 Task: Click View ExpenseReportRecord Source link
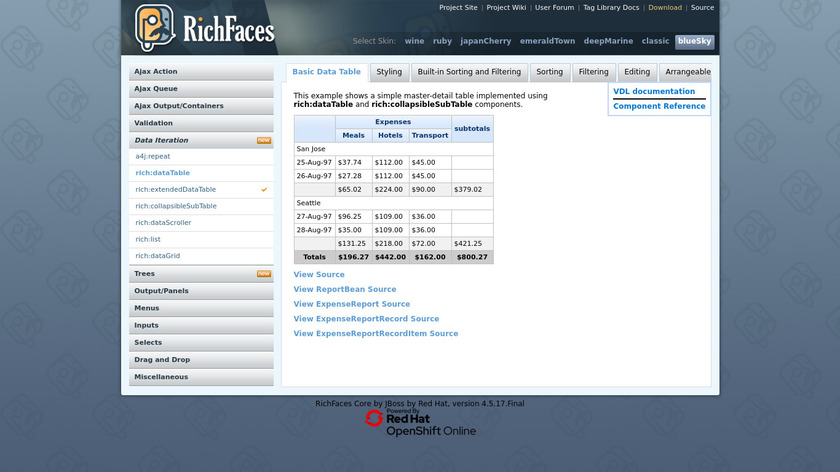366,319
